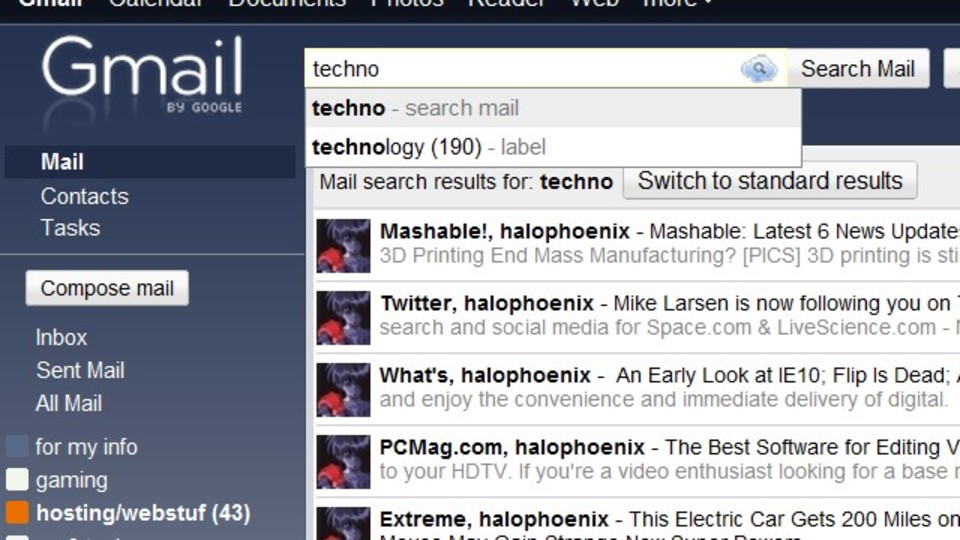Open the hosting/webstuf (43) label
The image size is (960, 540).
pos(143,513)
